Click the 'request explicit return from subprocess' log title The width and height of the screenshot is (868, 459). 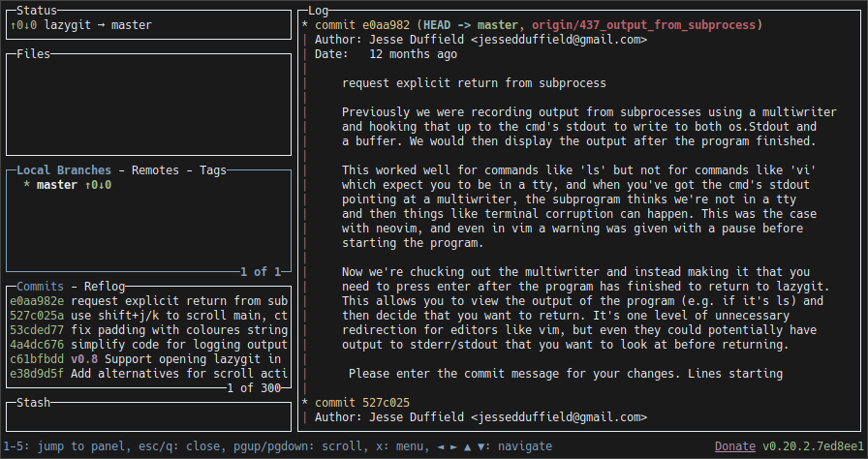coord(474,83)
